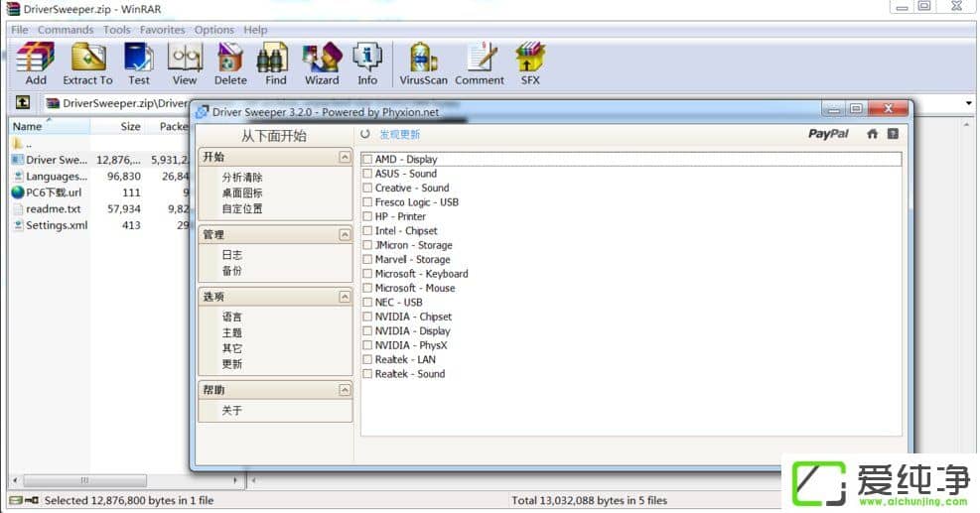980x513 pixels.
Task: Click the 发现更新 link
Action: [400, 134]
